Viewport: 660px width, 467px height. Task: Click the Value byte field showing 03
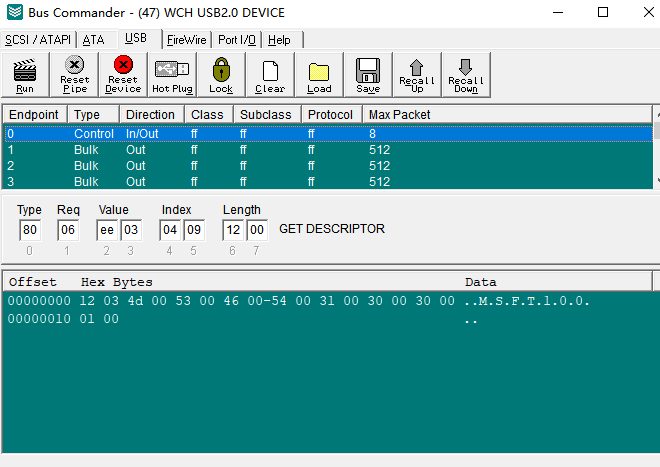click(x=131, y=230)
